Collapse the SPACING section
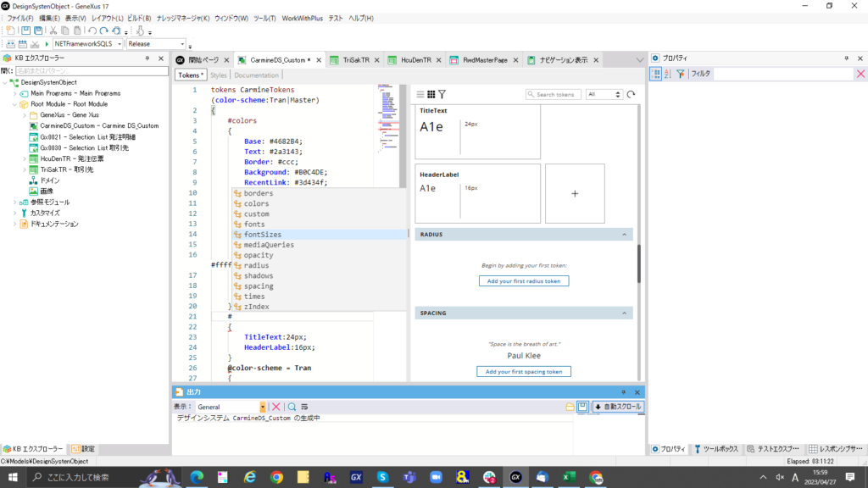 [625, 313]
